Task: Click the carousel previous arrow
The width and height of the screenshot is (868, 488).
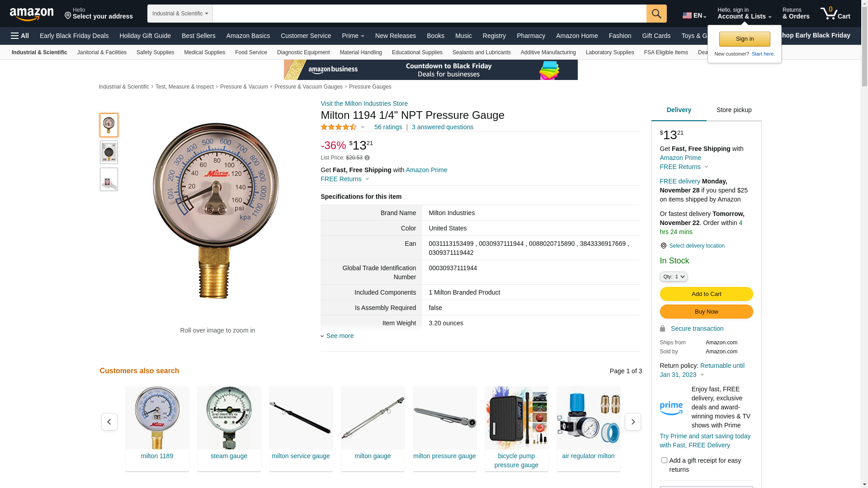Action: 109,422
